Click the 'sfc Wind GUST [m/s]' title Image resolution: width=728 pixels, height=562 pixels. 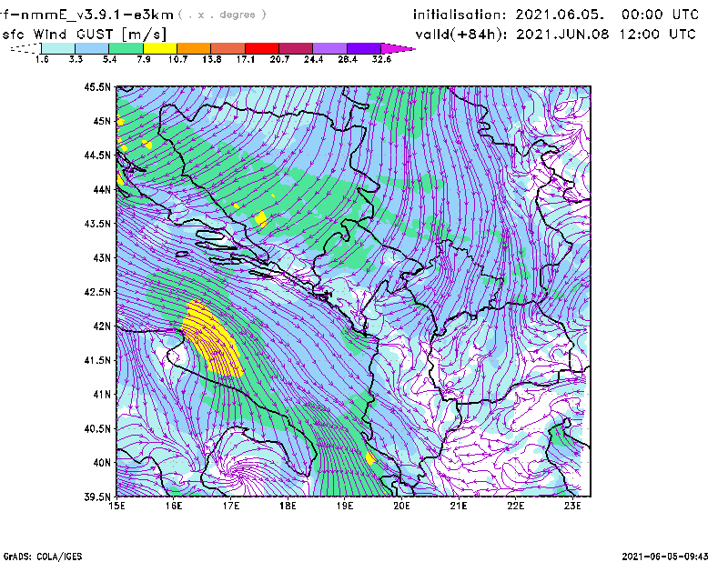[84, 35]
